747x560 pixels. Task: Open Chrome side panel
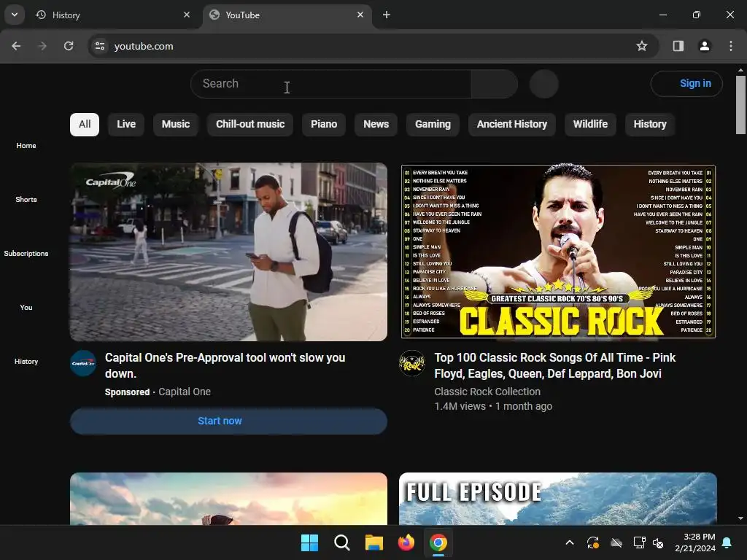click(678, 46)
